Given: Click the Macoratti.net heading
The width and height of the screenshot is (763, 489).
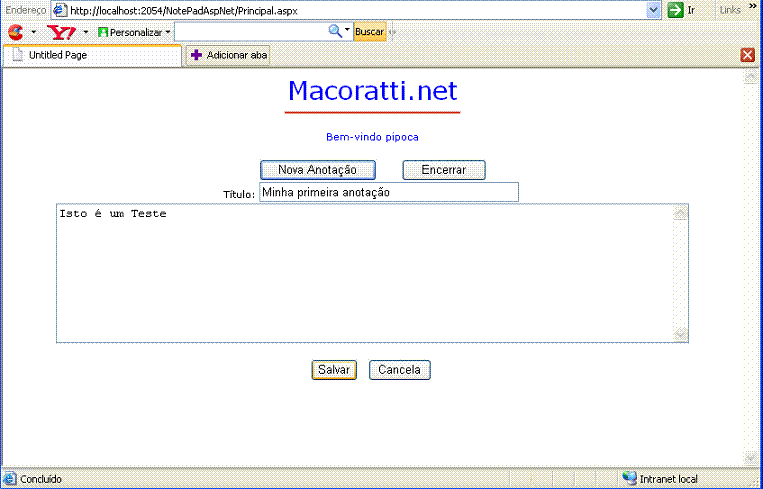Looking at the screenshot, I should [x=373, y=91].
